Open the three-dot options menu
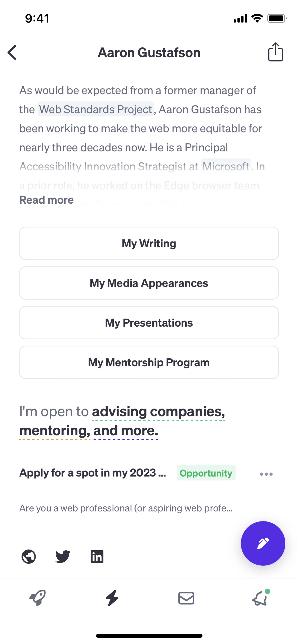 tap(266, 474)
